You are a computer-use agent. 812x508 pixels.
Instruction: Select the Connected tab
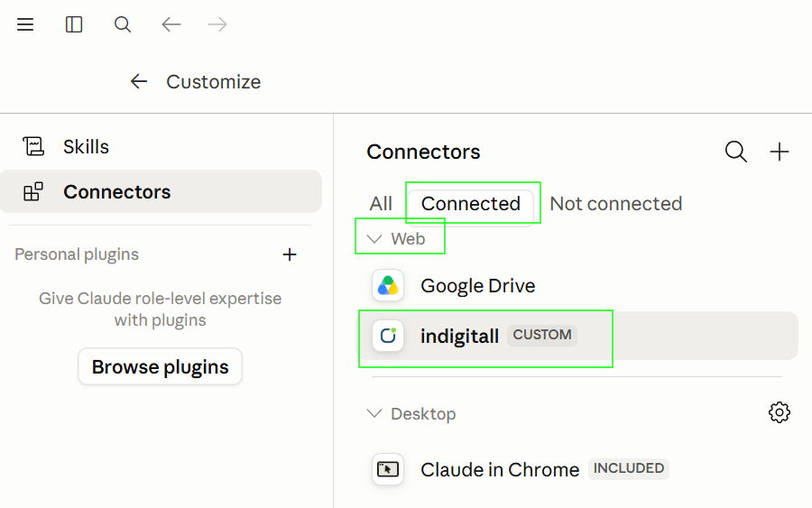pos(471,204)
